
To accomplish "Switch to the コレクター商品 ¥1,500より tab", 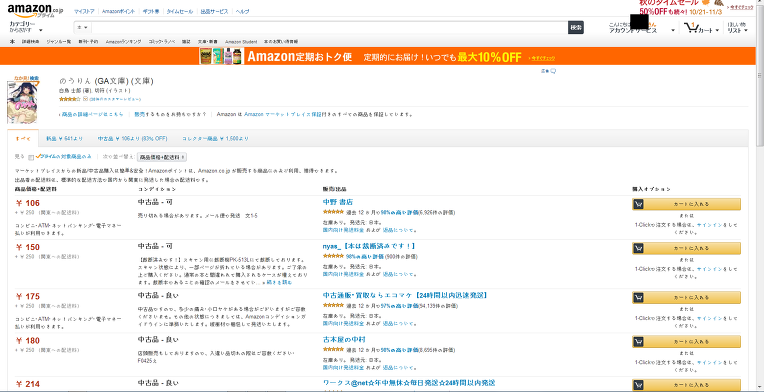I will [215, 139].
